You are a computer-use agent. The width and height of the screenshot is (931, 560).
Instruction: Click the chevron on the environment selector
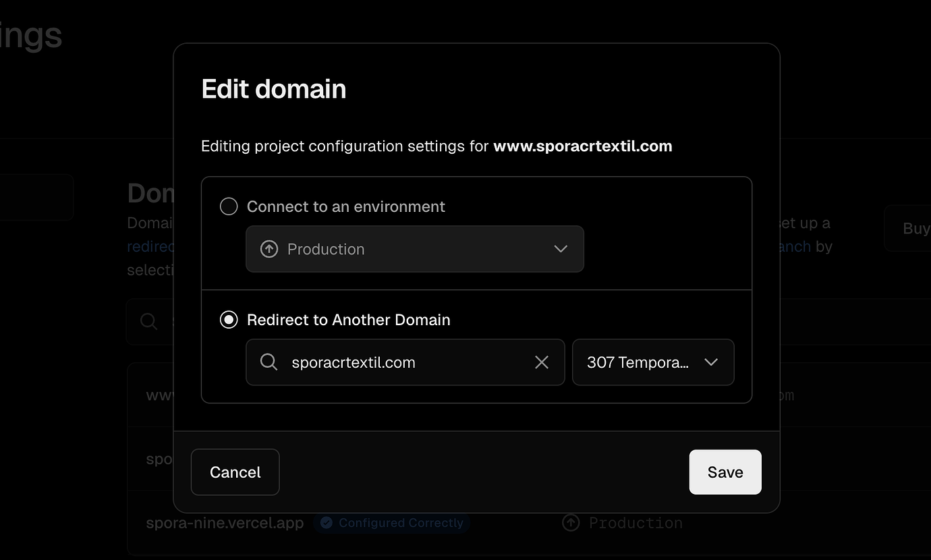(561, 248)
